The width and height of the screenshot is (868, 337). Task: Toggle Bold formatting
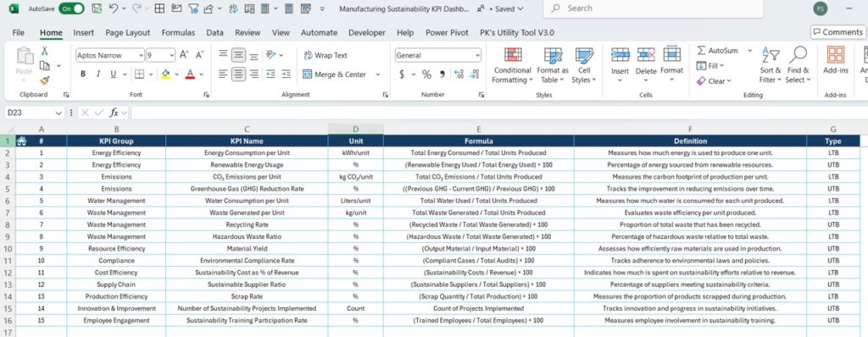tap(83, 75)
